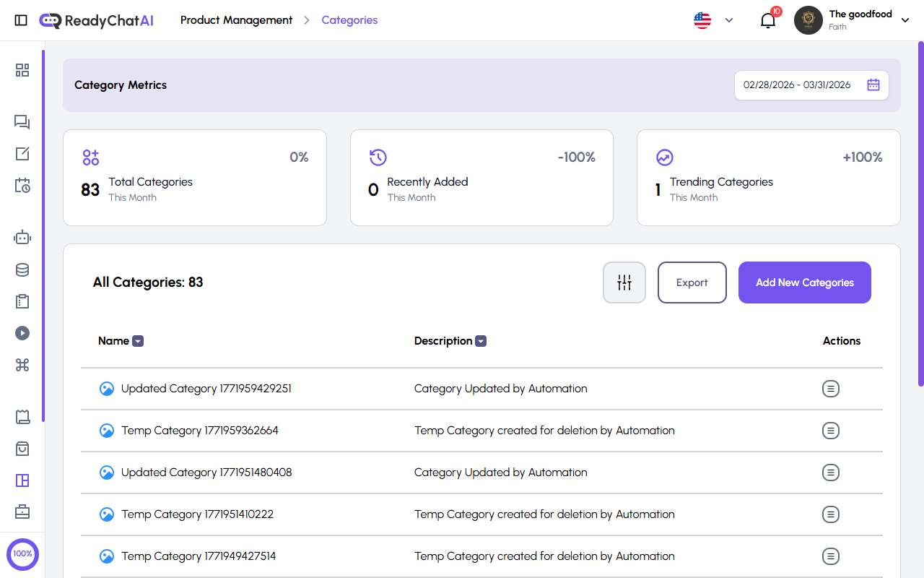924x578 pixels.
Task: Open the date range picker field
Action: (x=811, y=85)
